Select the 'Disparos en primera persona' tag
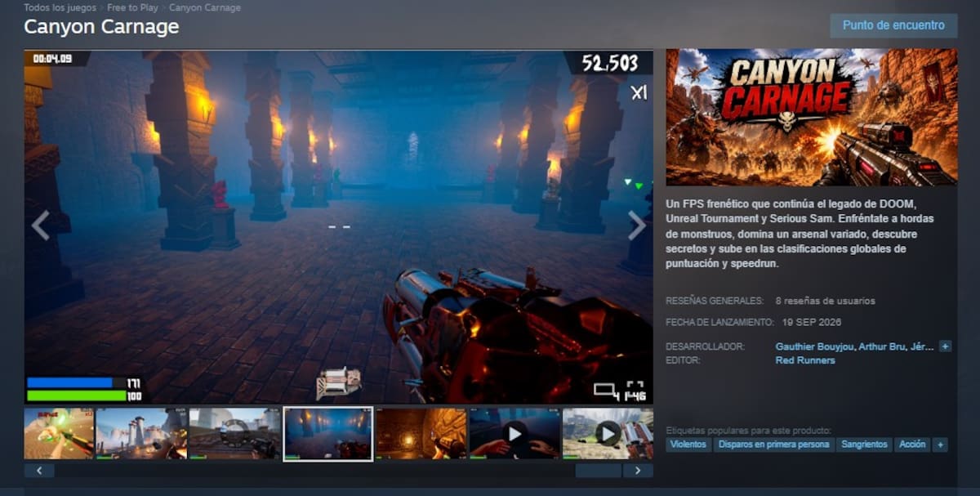This screenshot has height=496, width=980. 774,445
